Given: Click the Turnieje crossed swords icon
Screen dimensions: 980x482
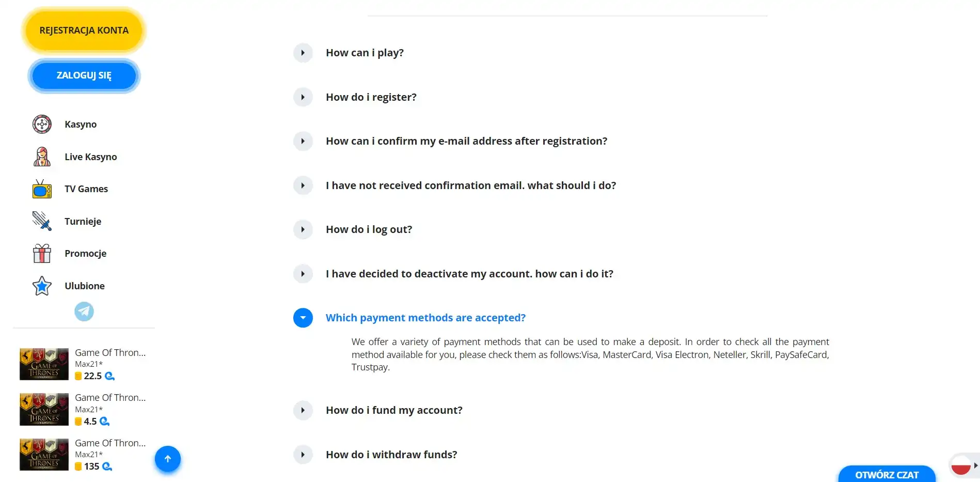Looking at the screenshot, I should [x=42, y=221].
